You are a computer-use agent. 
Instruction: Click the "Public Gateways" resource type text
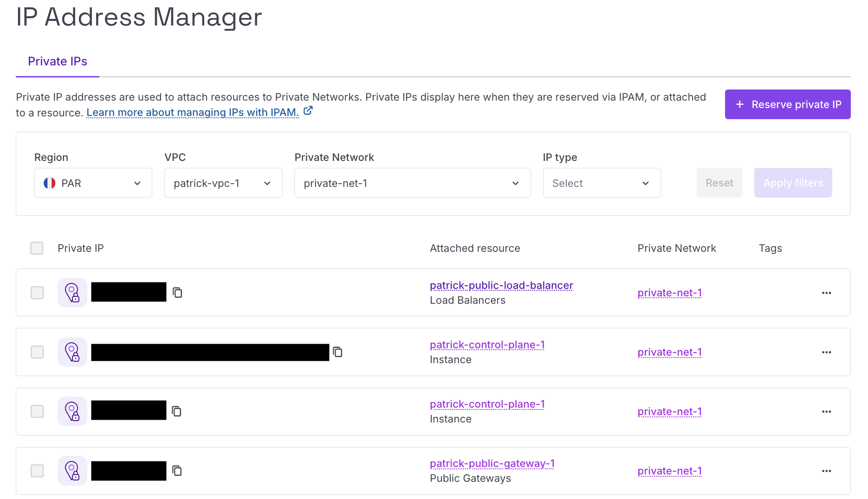(470, 478)
